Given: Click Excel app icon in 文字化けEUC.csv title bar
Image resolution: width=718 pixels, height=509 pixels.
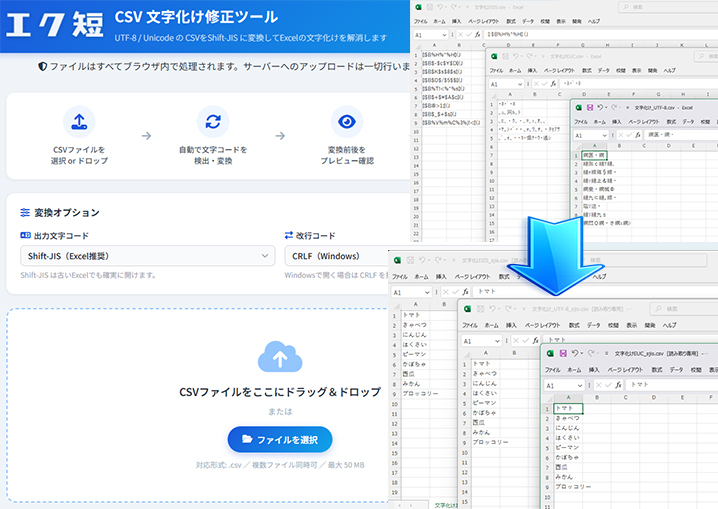Looking at the screenshot, I should click(x=494, y=56).
